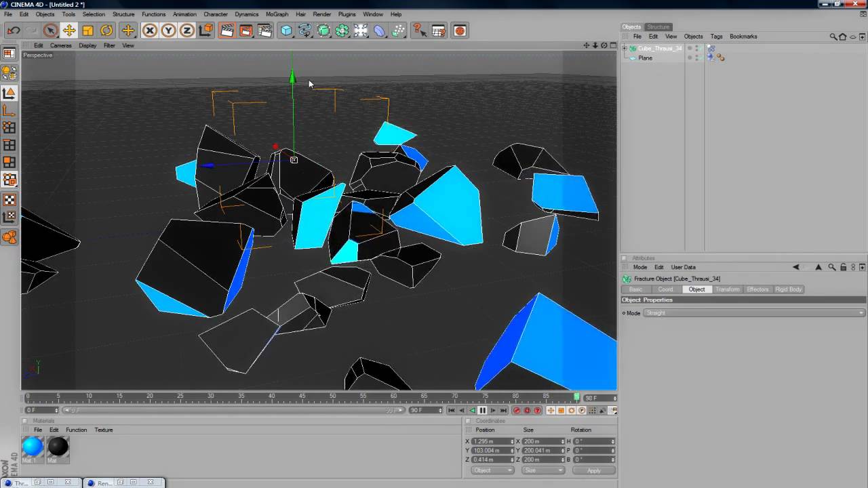868x488 pixels.
Task: Expand the Cube_Thrausi_34 object tree
Action: pos(625,49)
